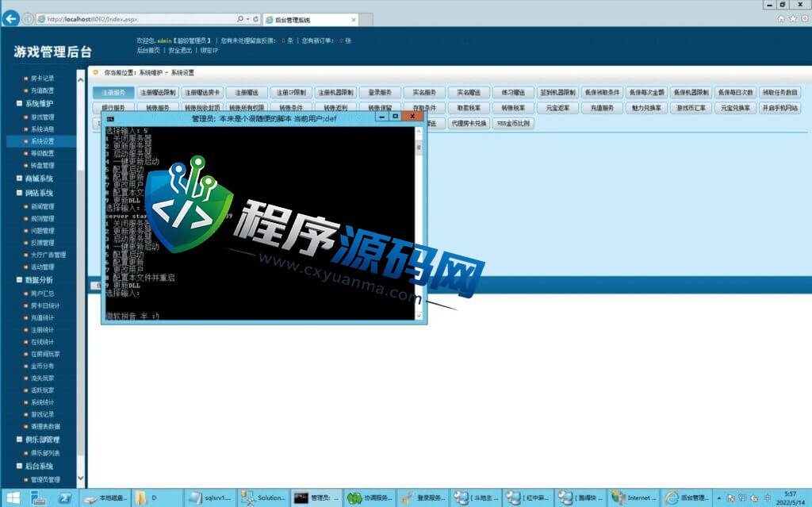Open 大厅广告管理 in sidebar
The image size is (812, 507).
click(x=48, y=255)
